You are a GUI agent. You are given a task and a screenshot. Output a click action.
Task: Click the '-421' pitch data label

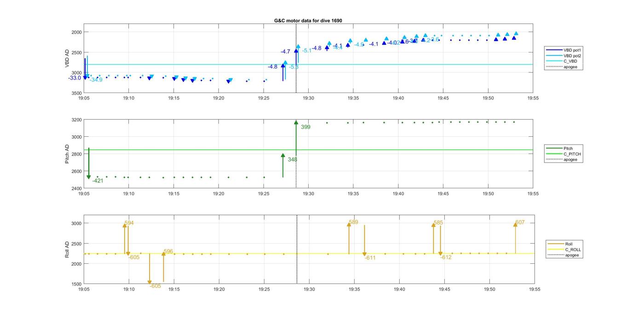[x=98, y=181]
